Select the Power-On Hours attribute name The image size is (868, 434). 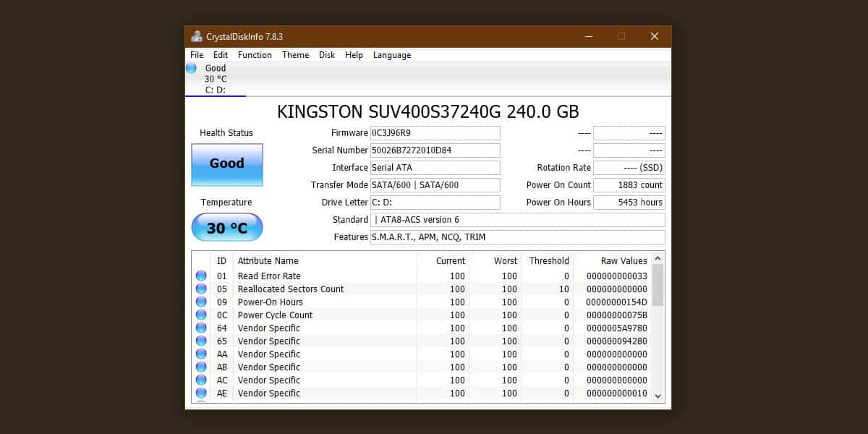coord(271,302)
